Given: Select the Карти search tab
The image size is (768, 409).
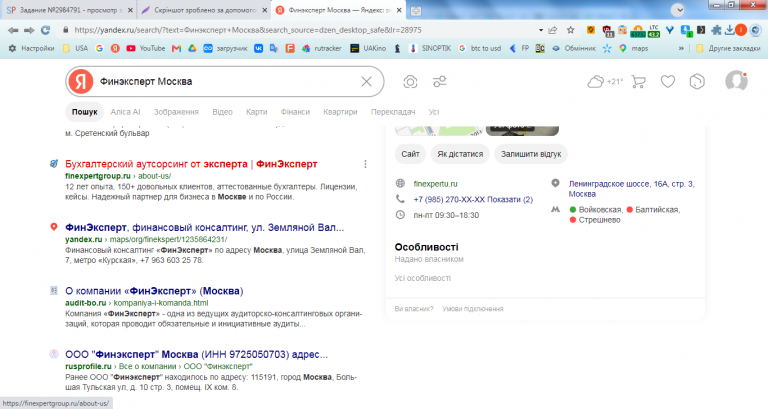Looking at the screenshot, I should click(x=257, y=112).
